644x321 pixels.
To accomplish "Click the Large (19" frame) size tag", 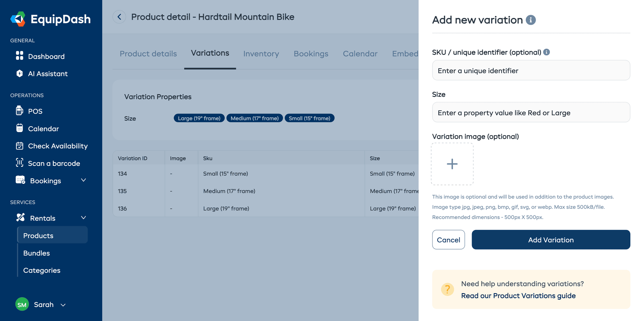I will (199, 118).
